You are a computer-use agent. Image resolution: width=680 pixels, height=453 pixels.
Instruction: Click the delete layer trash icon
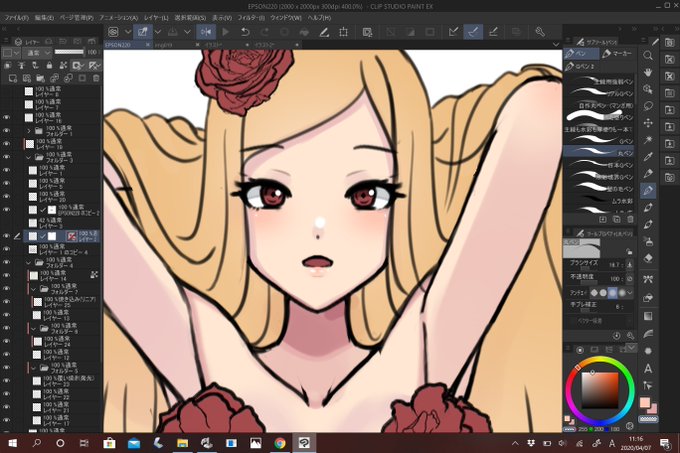[96, 78]
